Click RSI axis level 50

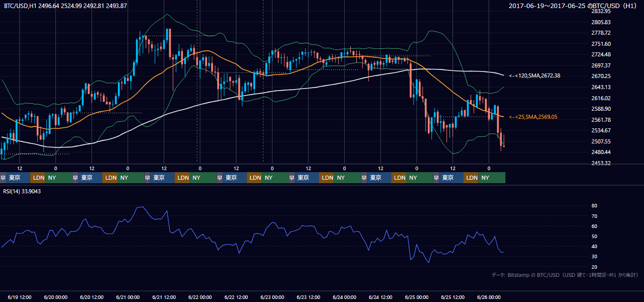tap(594, 236)
